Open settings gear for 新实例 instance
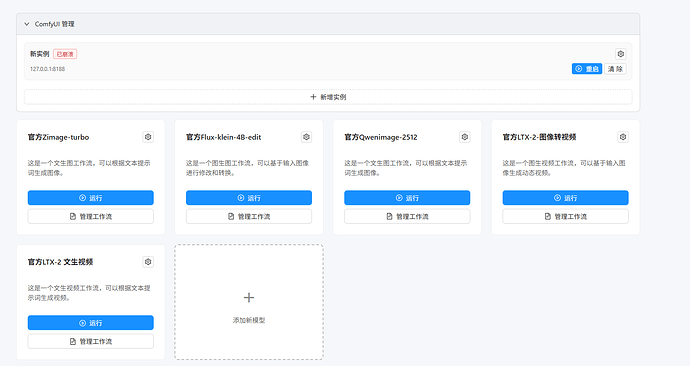This screenshot has width=690, height=366. pos(620,54)
